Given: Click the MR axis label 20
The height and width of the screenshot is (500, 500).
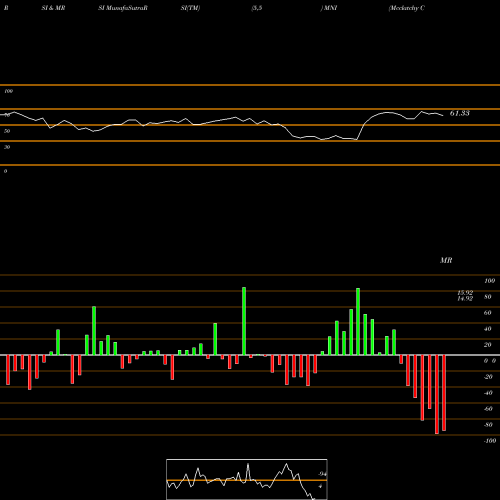Looking at the screenshot, I should [x=488, y=345].
